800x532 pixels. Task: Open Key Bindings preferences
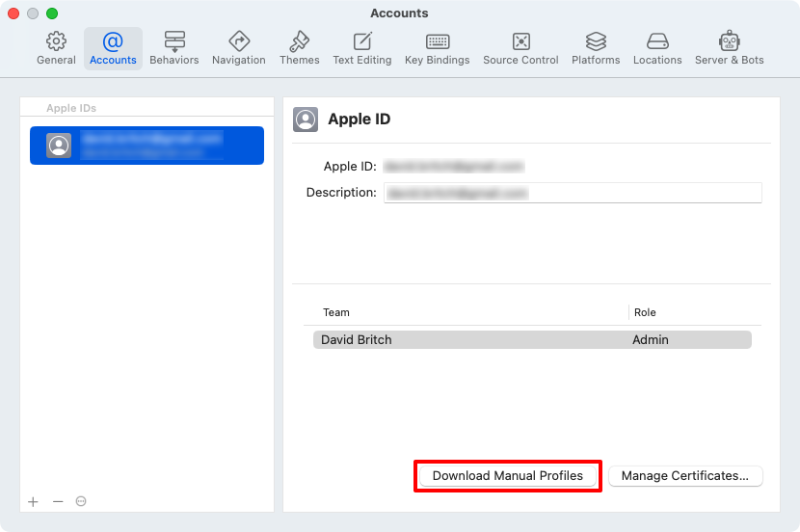(438, 49)
